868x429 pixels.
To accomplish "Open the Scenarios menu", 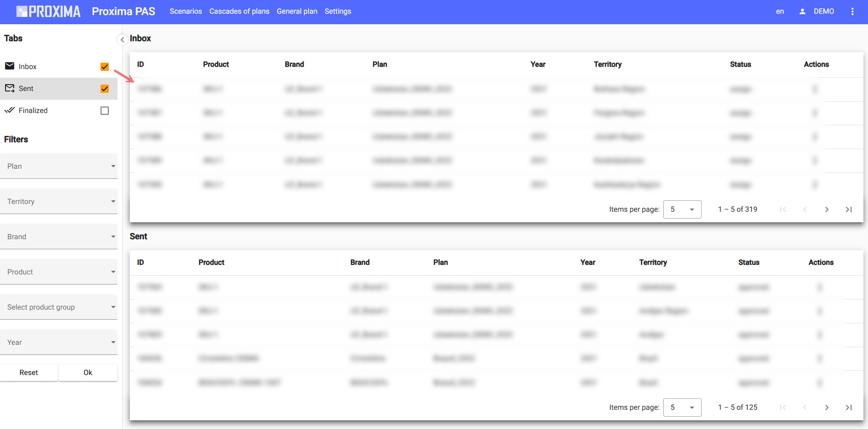I will click(186, 11).
